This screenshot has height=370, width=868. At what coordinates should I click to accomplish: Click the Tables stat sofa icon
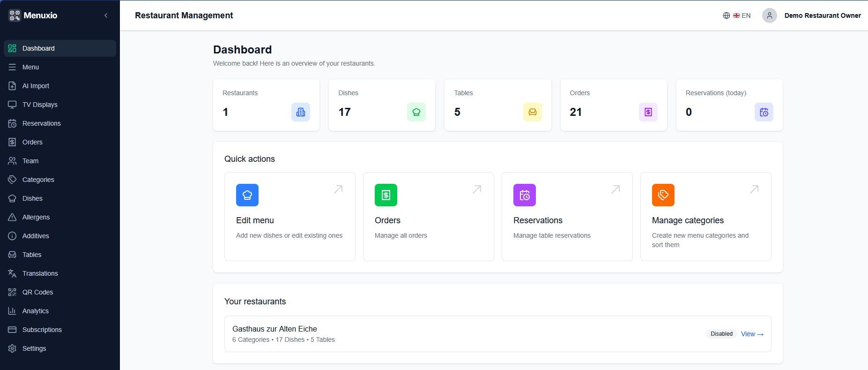click(x=533, y=112)
